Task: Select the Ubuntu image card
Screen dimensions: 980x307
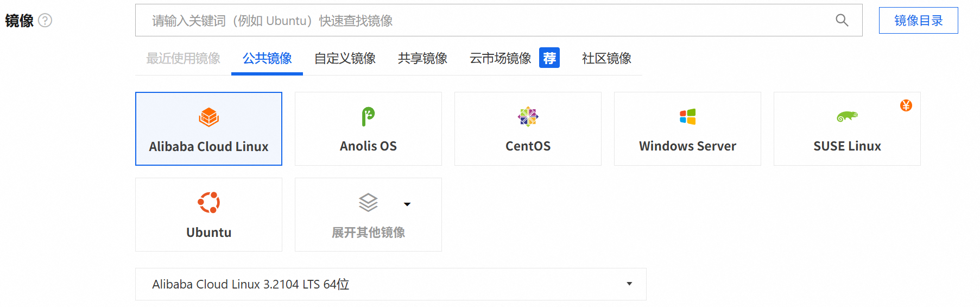Action: tap(208, 215)
